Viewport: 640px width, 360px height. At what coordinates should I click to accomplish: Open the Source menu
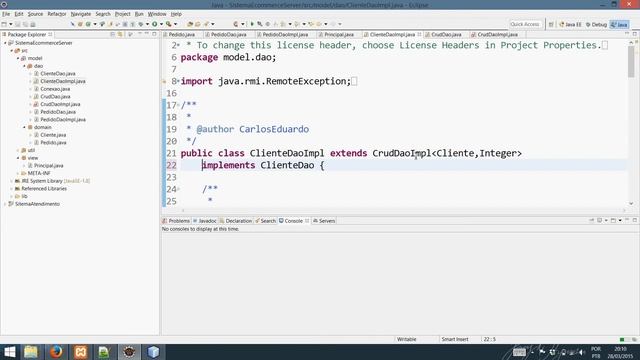(35, 14)
